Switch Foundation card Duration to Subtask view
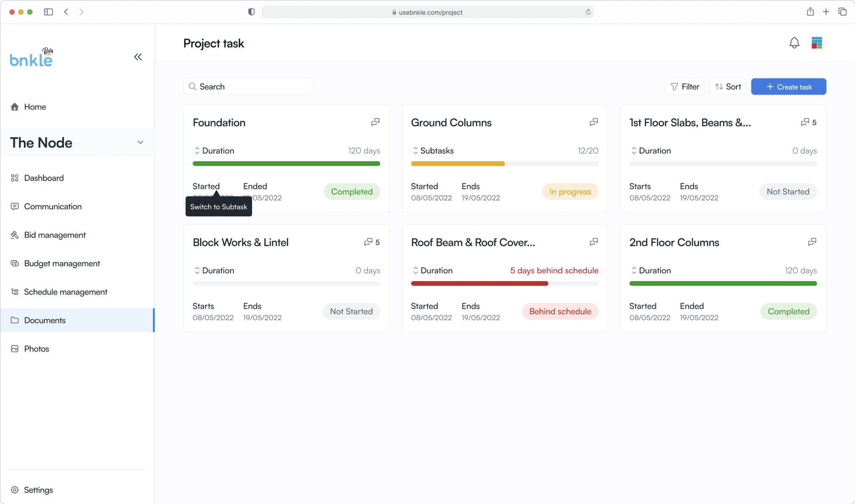855x504 pixels. tap(197, 151)
